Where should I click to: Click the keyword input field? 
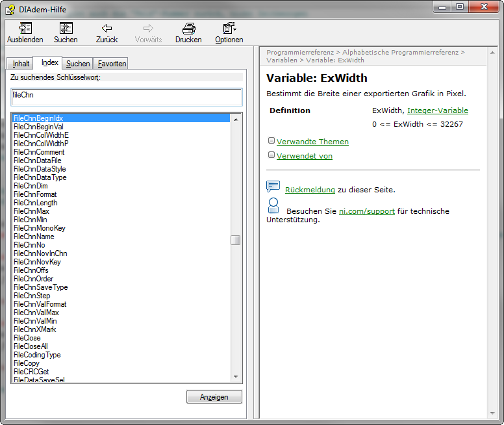(127, 97)
